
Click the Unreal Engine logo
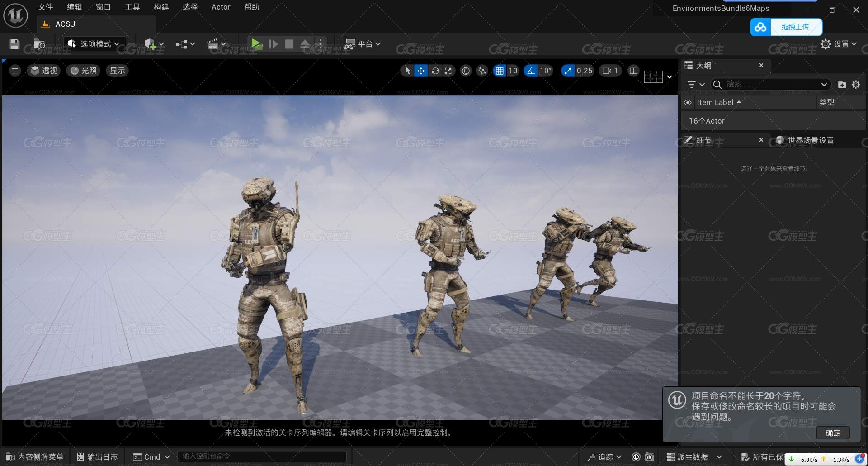coord(15,15)
